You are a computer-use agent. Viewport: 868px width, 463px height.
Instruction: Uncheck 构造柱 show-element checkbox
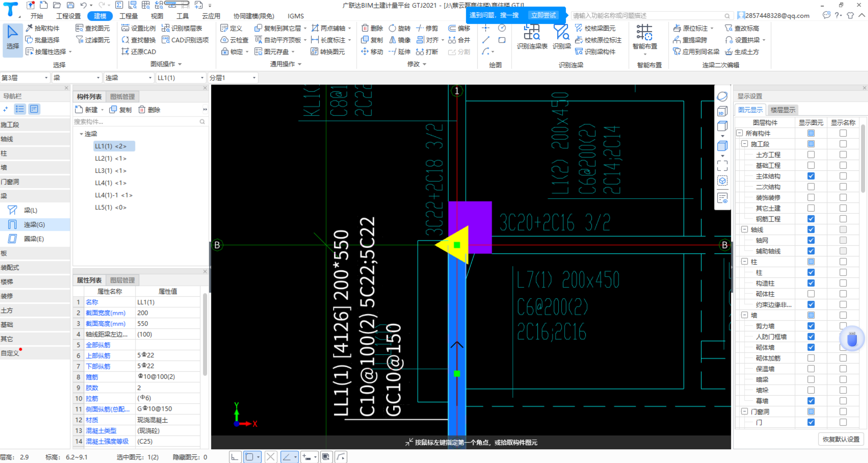811,283
